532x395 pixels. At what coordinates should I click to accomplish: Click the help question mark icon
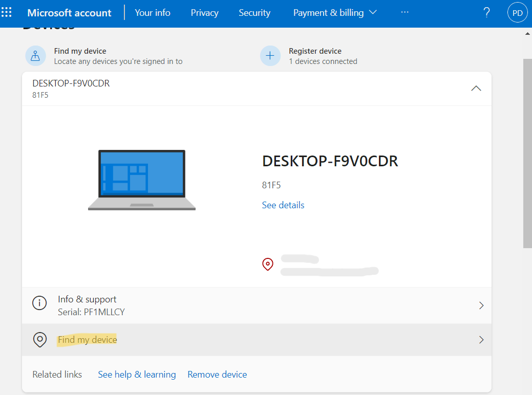click(x=486, y=13)
